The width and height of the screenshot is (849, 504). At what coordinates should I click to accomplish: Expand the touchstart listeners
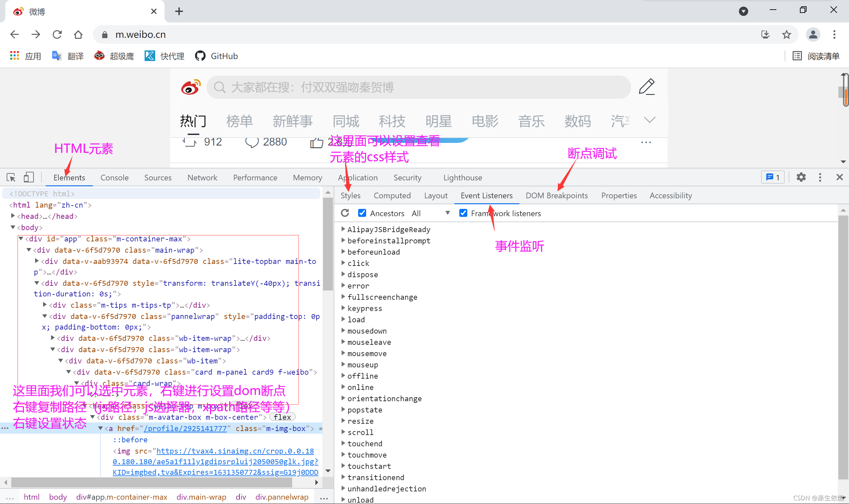coord(343,466)
